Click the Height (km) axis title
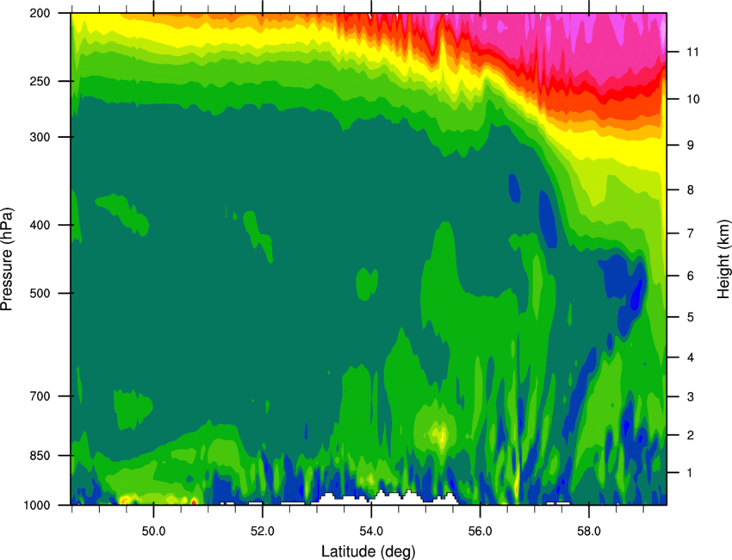This screenshot has height=560, width=732. [723, 258]
